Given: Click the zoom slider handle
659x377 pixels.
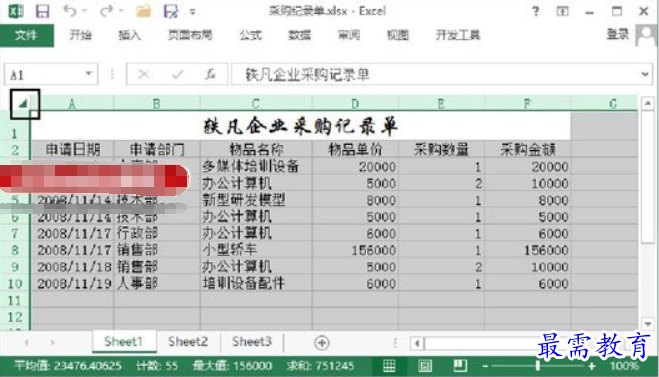Looking at the screenshot, I should click(538, 366).
